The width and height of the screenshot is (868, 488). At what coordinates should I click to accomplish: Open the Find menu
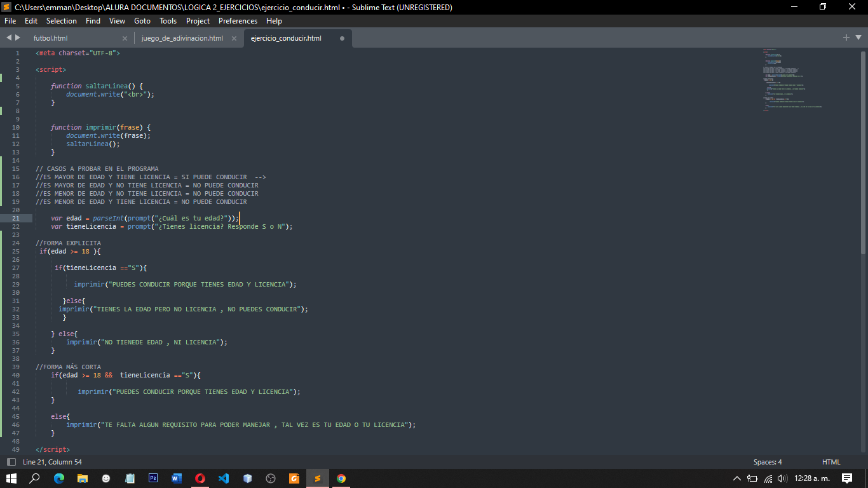pyautogui.click(x=93, y=21)
